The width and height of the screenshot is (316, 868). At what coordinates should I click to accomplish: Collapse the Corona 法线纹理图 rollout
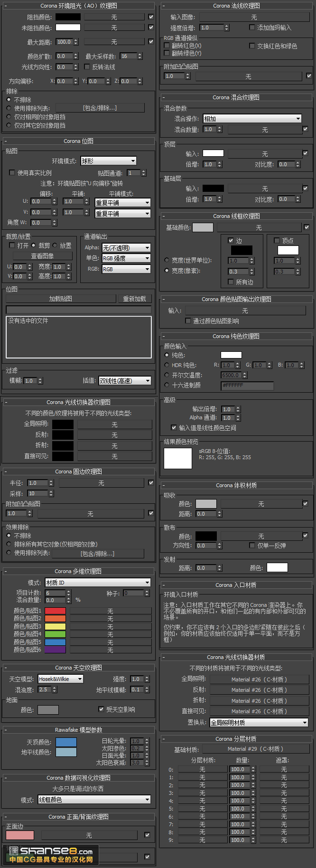pyautogui.click(x=236, y=6)
